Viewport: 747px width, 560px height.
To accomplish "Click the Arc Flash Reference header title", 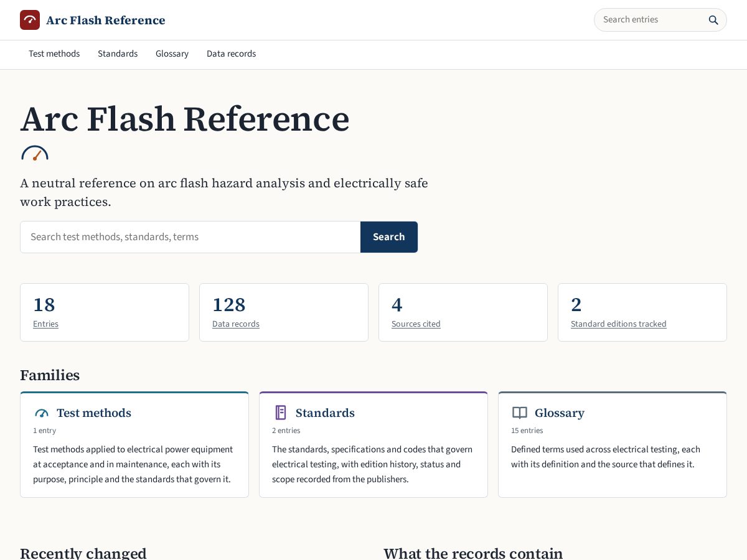I will click(106, 20).
